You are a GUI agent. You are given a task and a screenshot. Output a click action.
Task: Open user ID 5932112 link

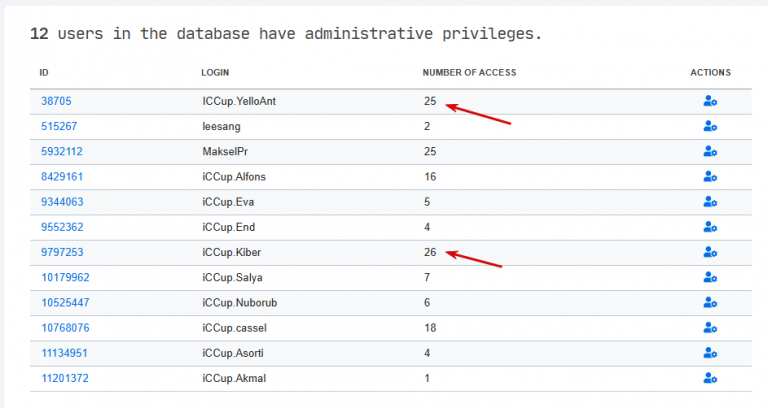pyautogui.click(x=62, y=151)
